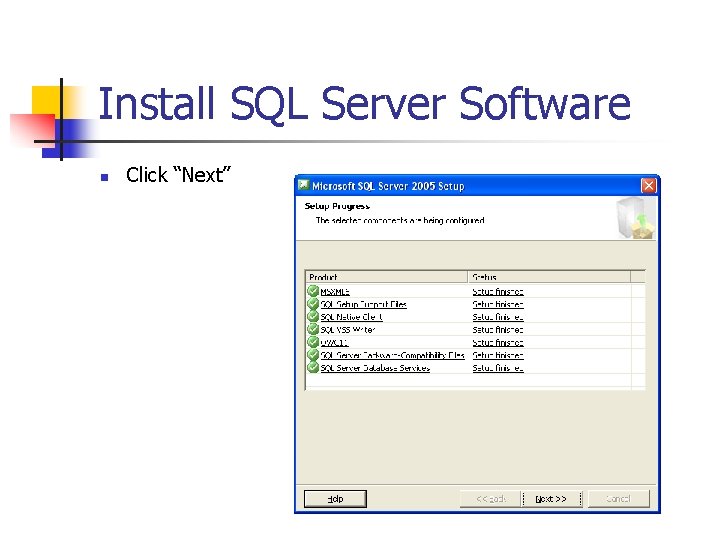The width and height of the screenshot is (720, 540).
Task: Click Setup finished status for Backward-Compatibility Files
Action: (498, 355)
